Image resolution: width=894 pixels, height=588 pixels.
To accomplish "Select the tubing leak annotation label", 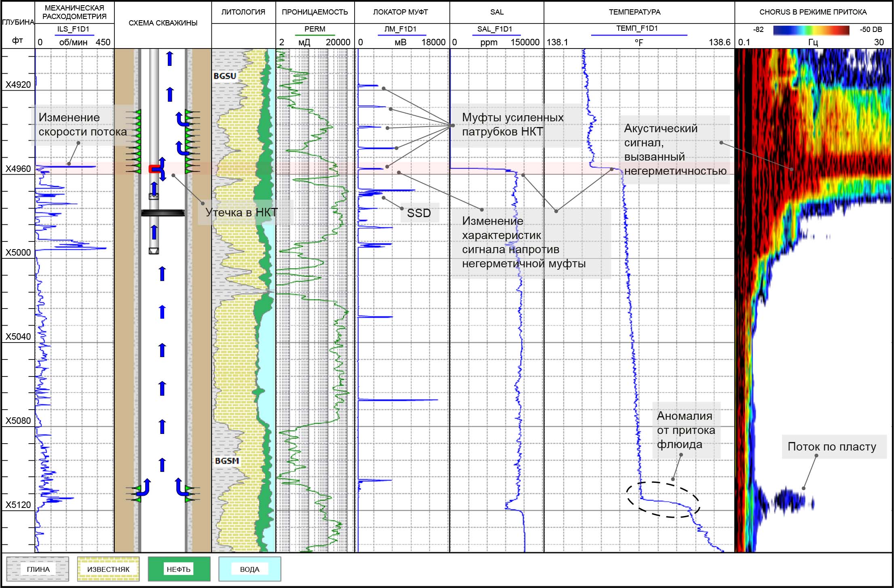I will click(x=242, y=212).
